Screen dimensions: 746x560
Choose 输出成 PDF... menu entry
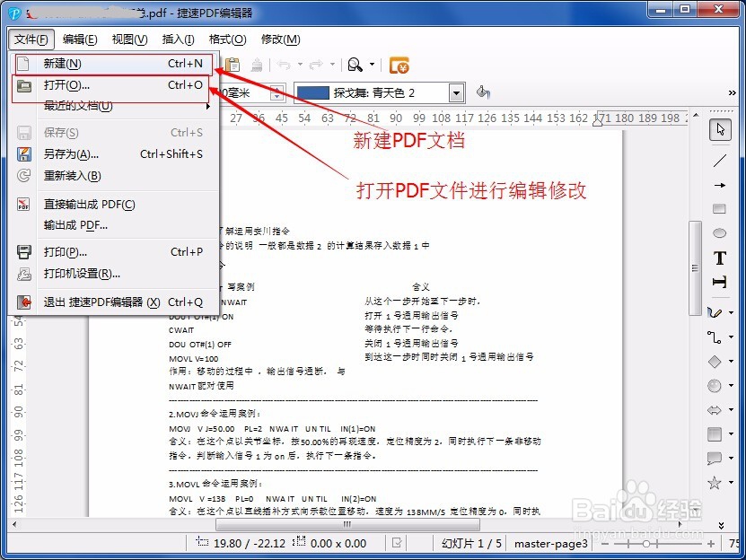[x=112, y=225]
